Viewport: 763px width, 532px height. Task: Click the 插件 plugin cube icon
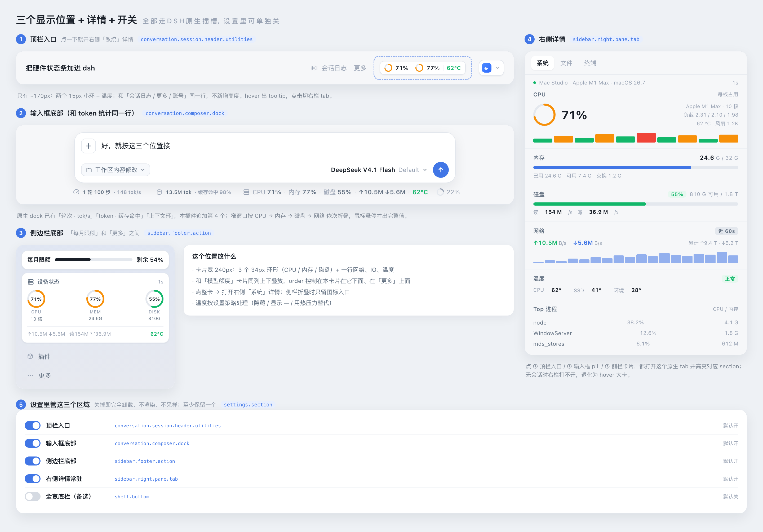pyautogui.click(x=30, y=356)
